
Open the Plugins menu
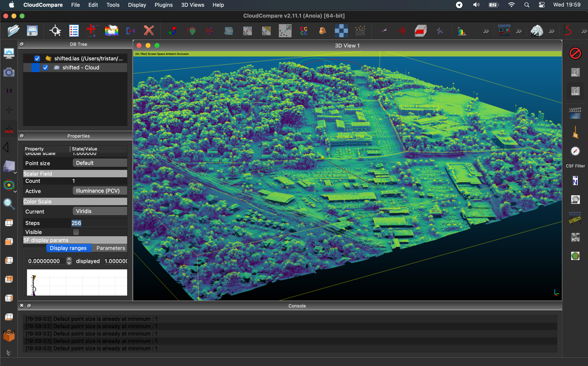click(x=163, y=5)
